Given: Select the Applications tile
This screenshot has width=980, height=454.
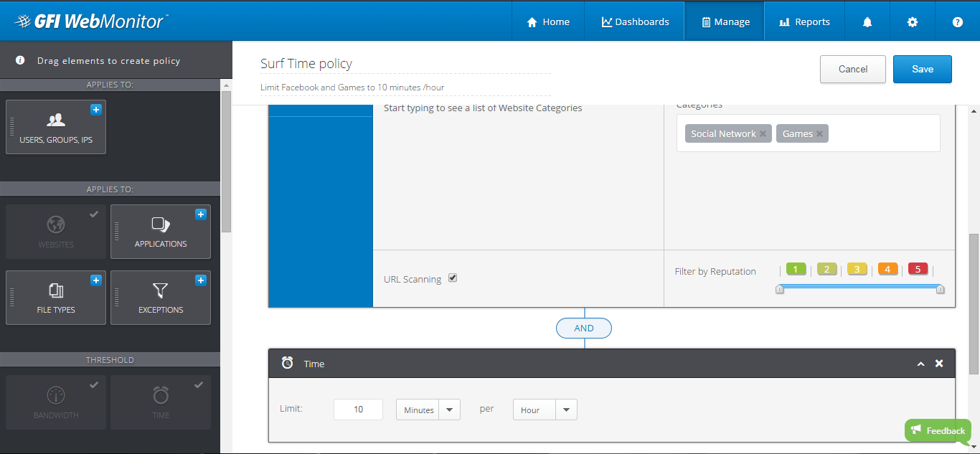Looking at the screenshot, I should [161, 232].
